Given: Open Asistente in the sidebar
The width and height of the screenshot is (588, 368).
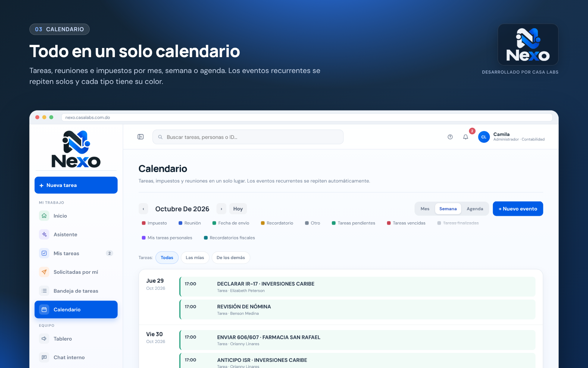Looking at the screenshot, I should coord(76,234).
